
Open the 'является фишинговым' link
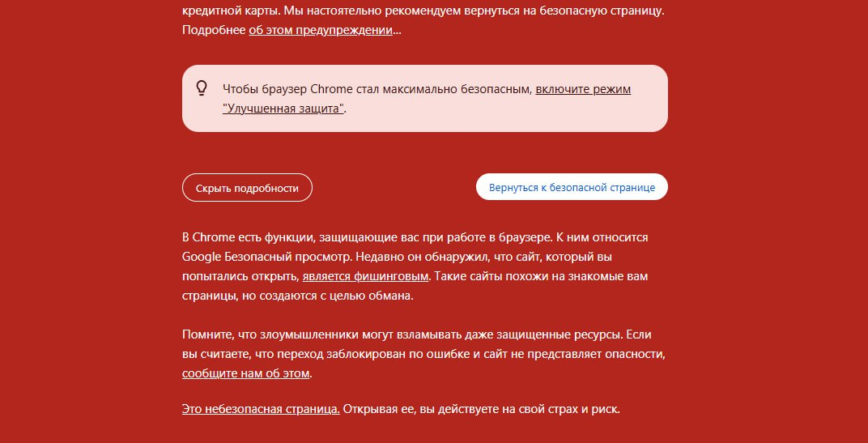point(365,276)
